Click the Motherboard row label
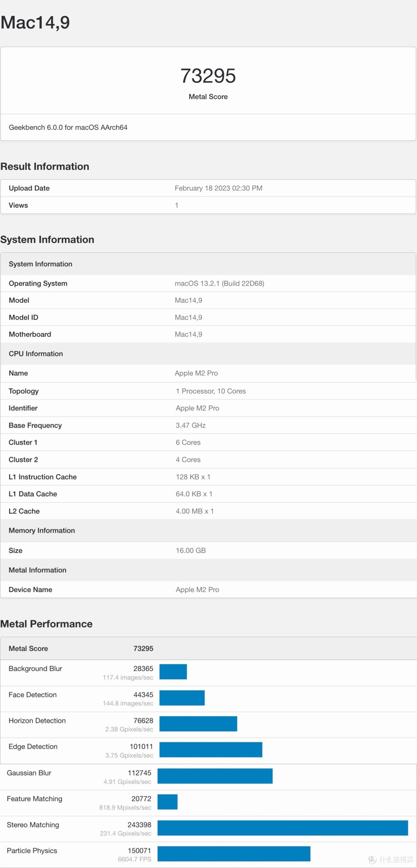This screenshot has height=868, width=417. (x=30, y=334)
